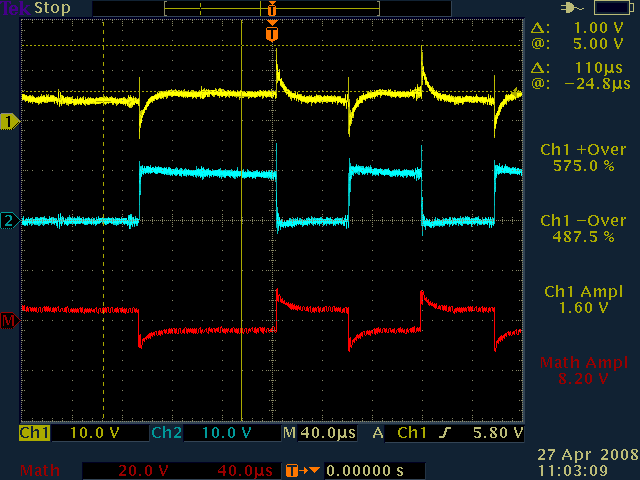
Task: Select the yellow channel 1 ground marker
Action: coord(11,121)
